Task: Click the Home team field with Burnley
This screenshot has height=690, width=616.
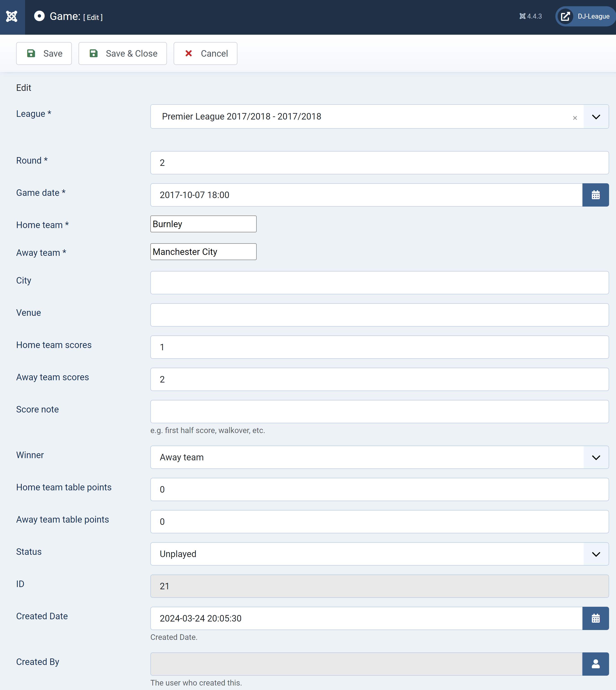Action: coord(203,224)
